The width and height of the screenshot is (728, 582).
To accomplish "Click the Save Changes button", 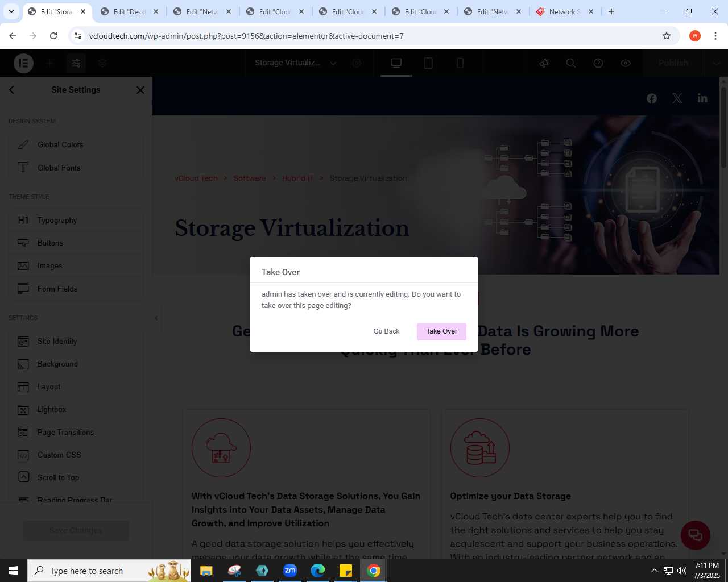I will (x=76, y=531).
